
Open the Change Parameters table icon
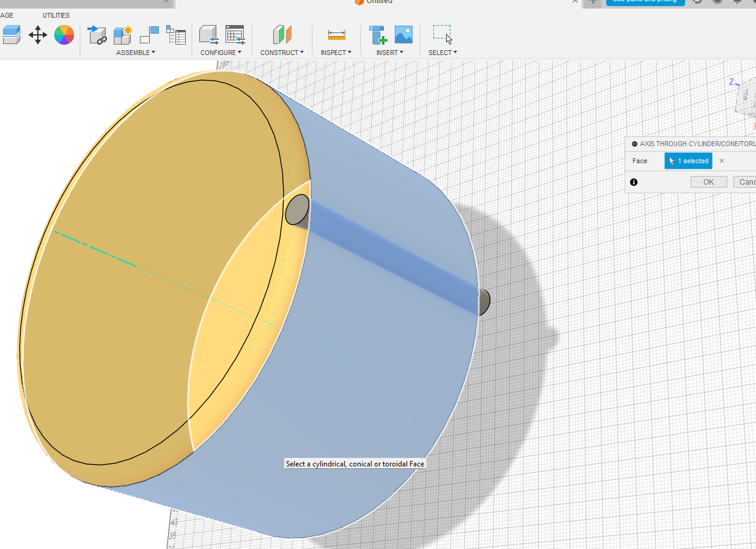(235, 35)
